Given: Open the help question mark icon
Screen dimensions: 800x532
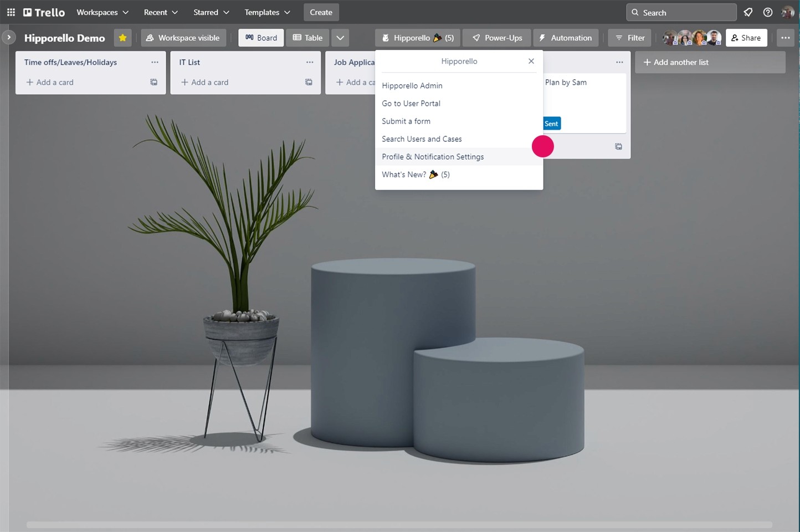Looking at the screenshot, I should click(768, 12).
